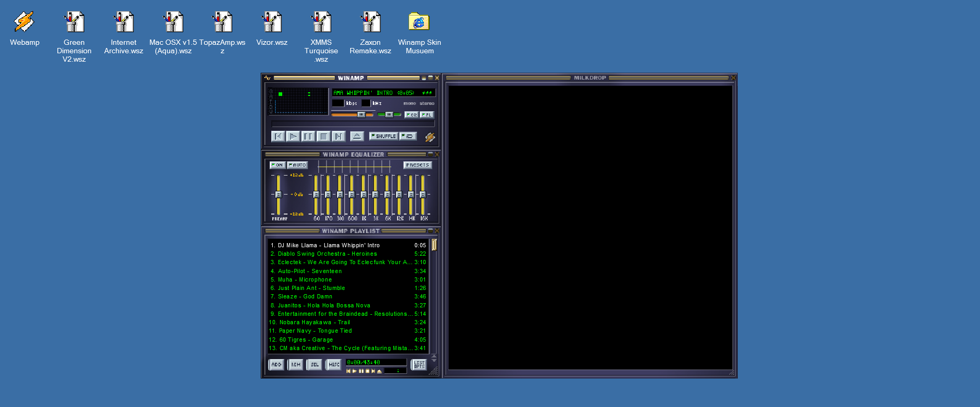This screenshot has width=980, height=407.
Task: Click the song position seek bar
Action: (353, 123)
